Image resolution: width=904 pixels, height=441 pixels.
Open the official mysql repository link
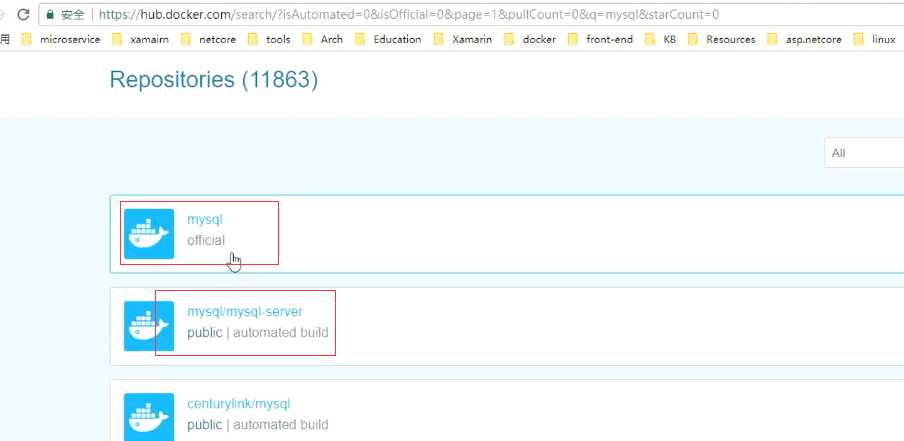(x=205, y=220)
